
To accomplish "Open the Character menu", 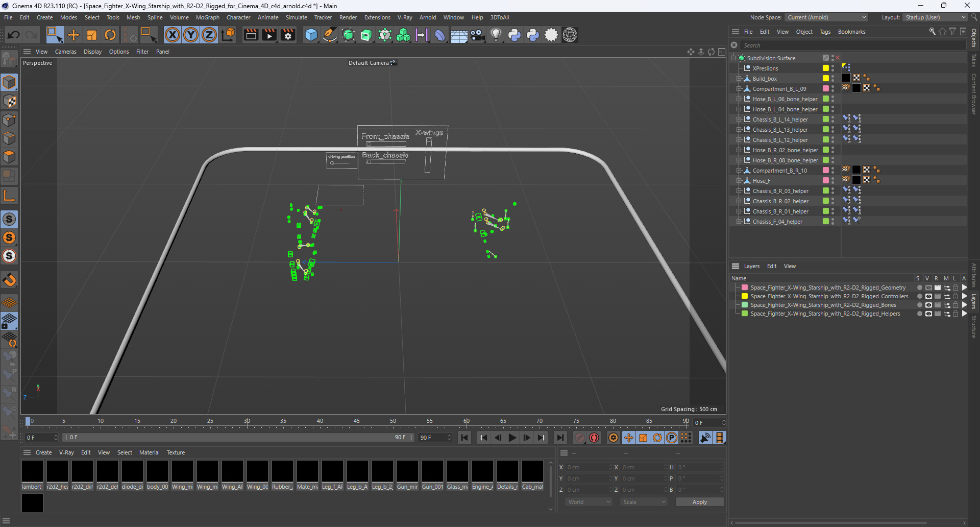I will point(238,17).
